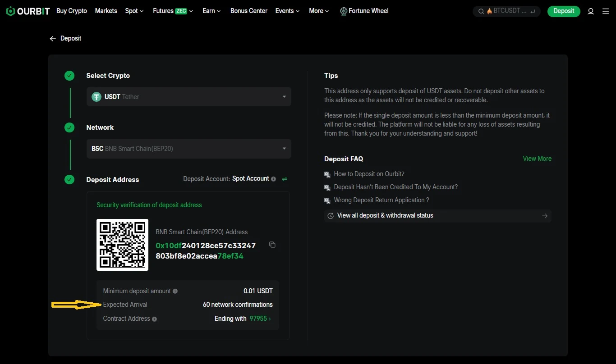This screenshot has height=364, width=616.
Task: Expand the More menu
Action: 319,11
